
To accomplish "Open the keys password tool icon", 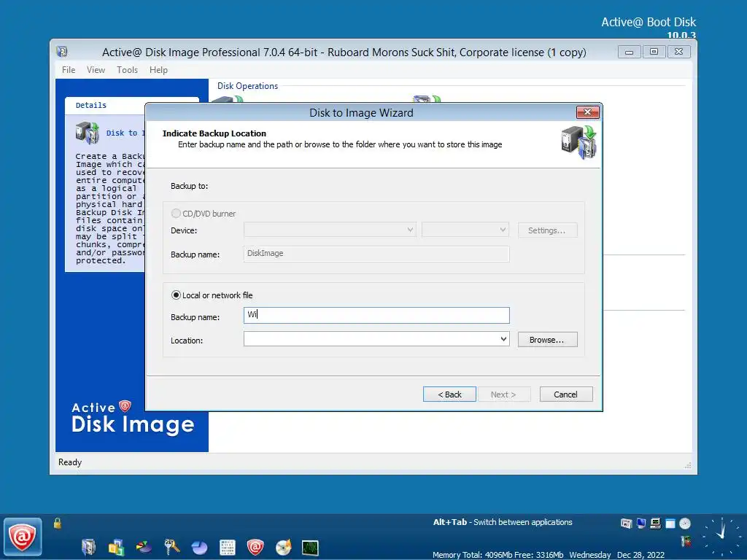I will tap(171, 547).
